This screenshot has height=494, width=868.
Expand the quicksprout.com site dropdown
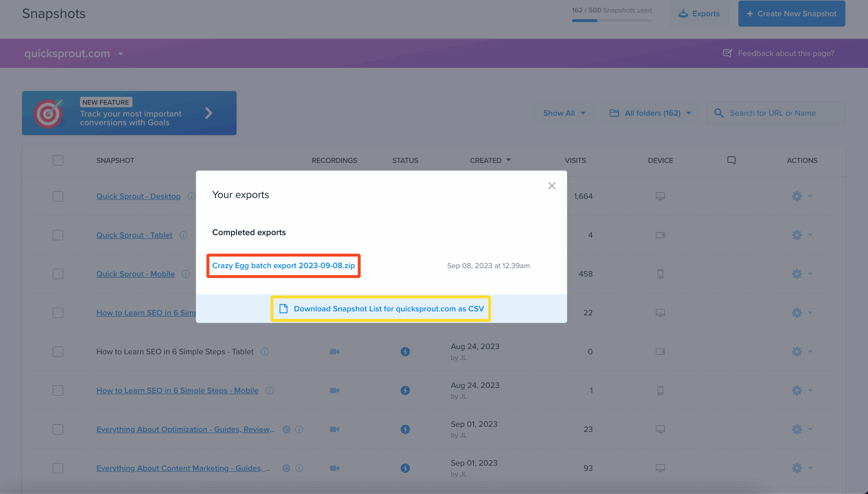coord(74,54)
